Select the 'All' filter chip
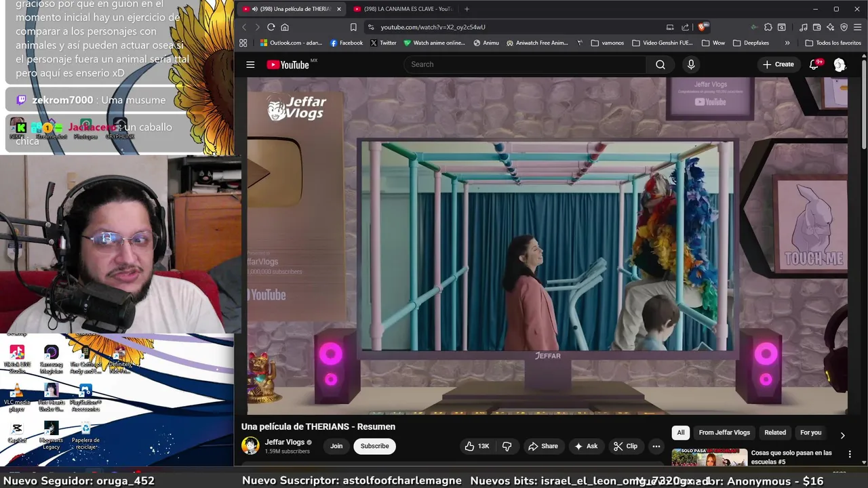Viewport: 868px width, 488px height. pyautogui.click(x=681, y=432)
